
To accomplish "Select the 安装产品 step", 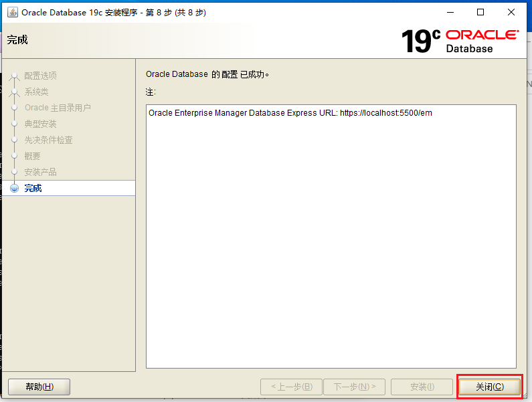I will tap(40, 172).
